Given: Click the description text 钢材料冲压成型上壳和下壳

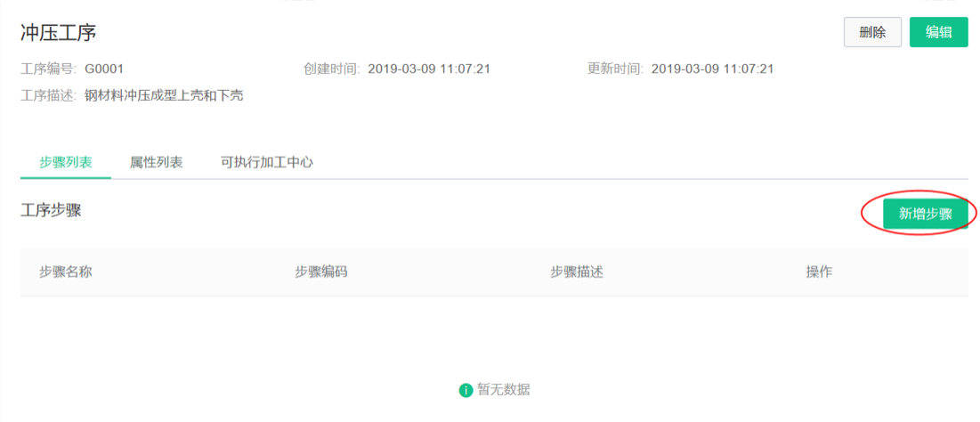Looking at the screenshot, I should (x=164, y=95).
